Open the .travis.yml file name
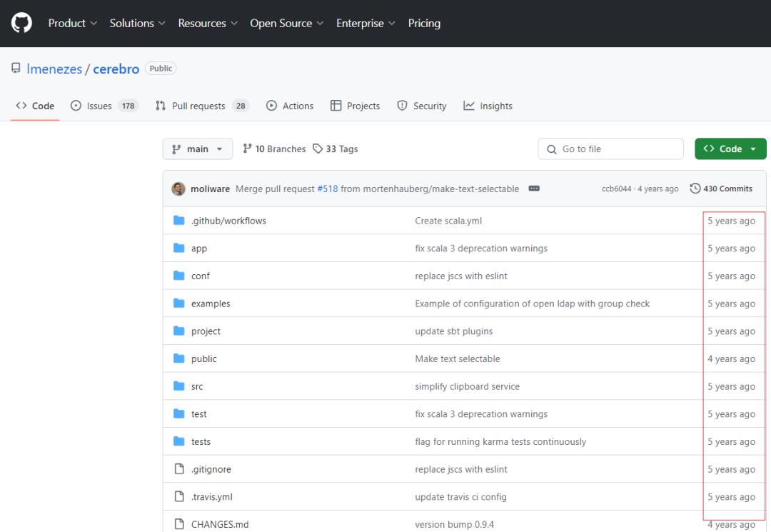771x532 pixels. pyautogui.click(x=212, y=496)
